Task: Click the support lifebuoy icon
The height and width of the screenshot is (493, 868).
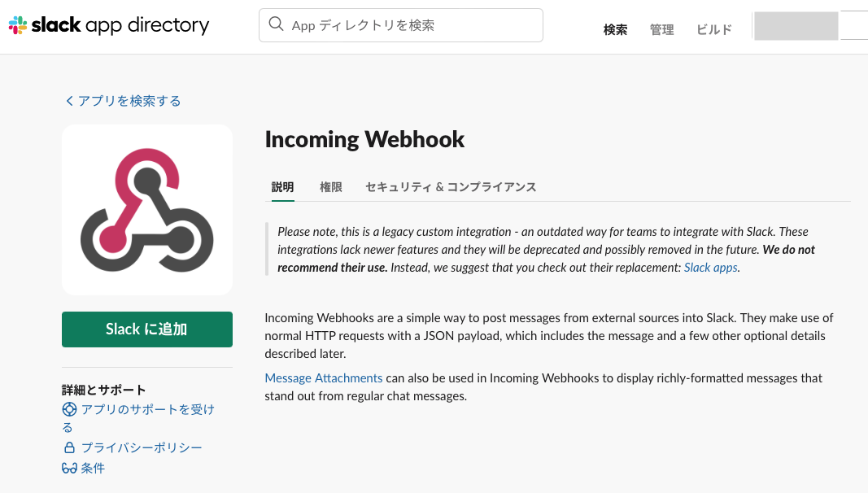Action: tap(69, 409)
